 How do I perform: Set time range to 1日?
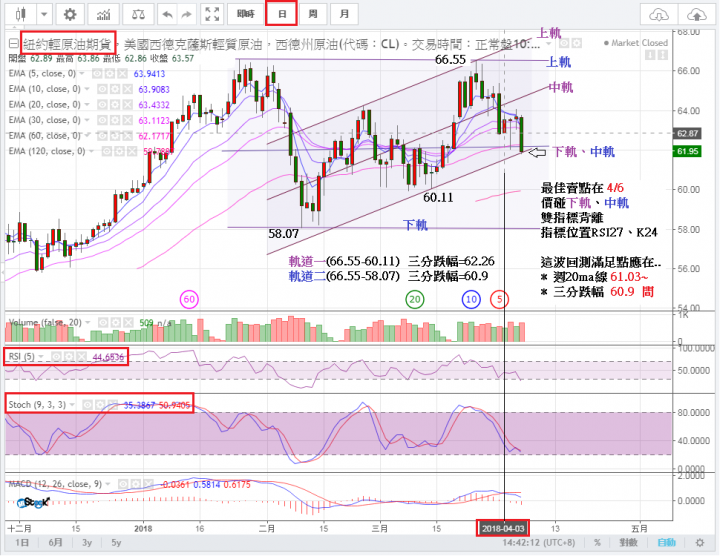(x=22, y=543)
